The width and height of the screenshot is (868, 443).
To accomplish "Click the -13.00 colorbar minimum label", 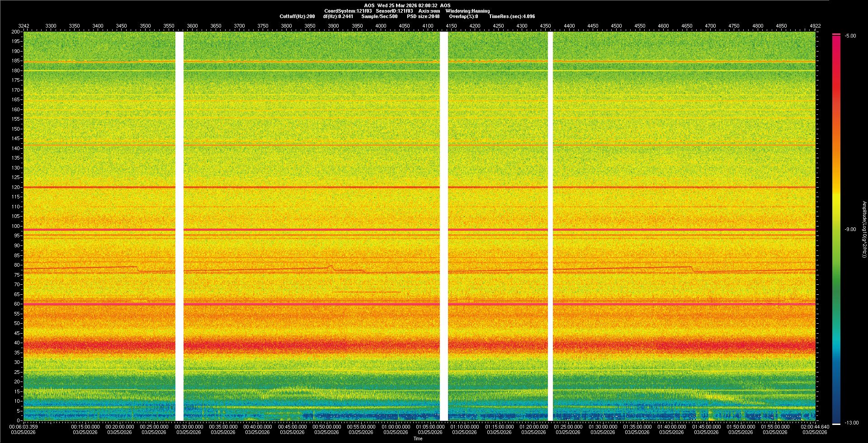I will pyautogui.click(x=851, y=423).
